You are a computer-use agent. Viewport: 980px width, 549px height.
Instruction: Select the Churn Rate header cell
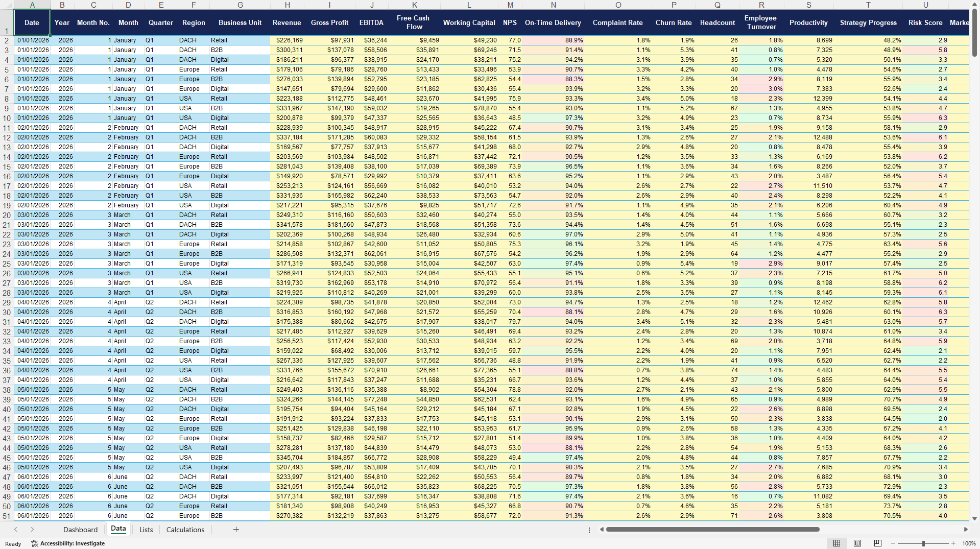674,22
